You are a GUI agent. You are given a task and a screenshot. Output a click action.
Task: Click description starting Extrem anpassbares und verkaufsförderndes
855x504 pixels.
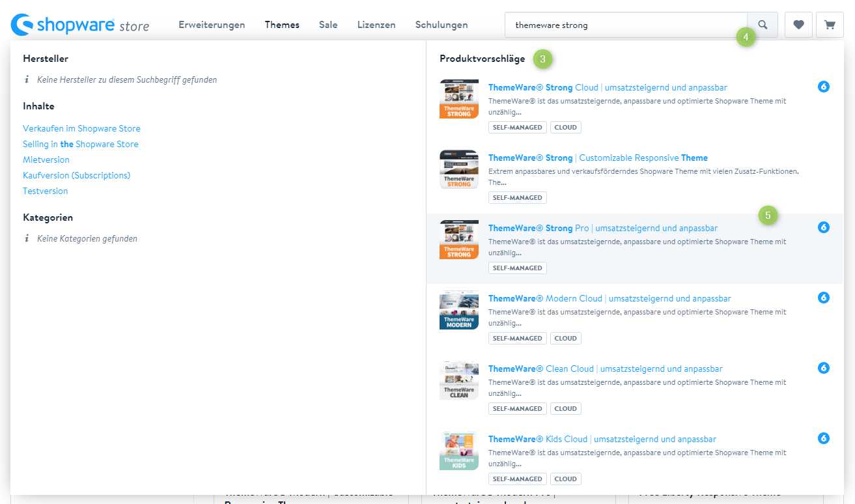pos(643,176)
